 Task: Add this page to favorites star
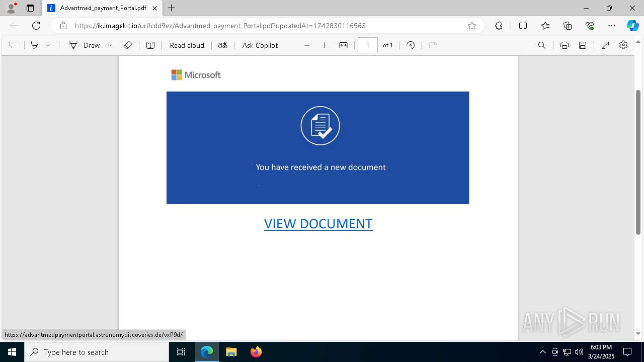(472, 26)
